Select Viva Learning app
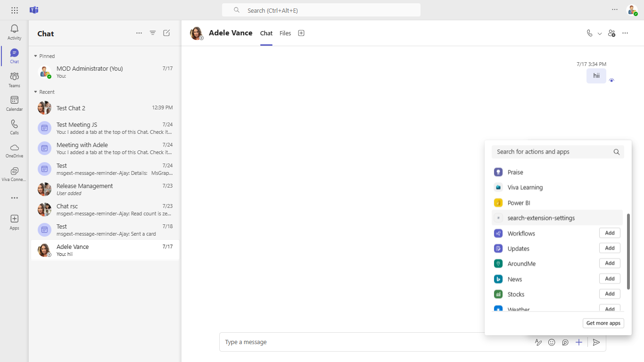Viewport: 644px width, 362px height. click(x=557, y=187)
